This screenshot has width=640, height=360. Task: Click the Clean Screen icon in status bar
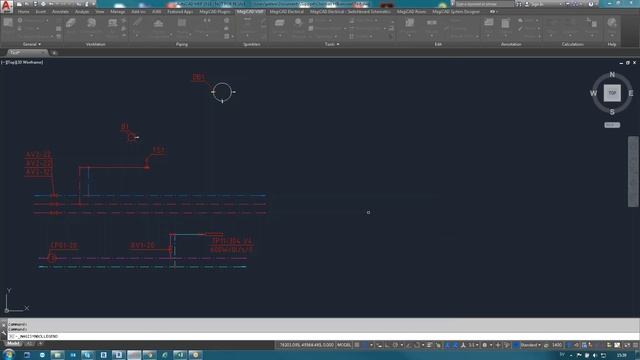627,345
